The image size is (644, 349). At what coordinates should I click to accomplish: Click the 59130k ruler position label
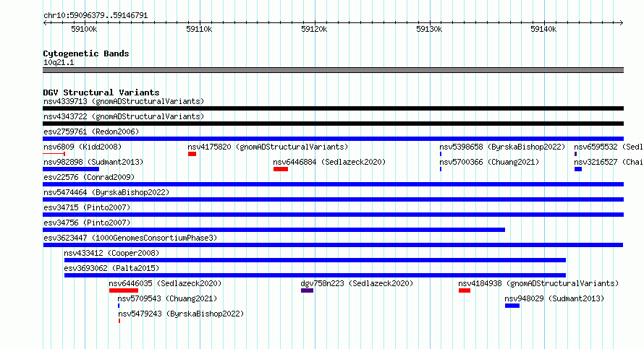pos(429,29)
